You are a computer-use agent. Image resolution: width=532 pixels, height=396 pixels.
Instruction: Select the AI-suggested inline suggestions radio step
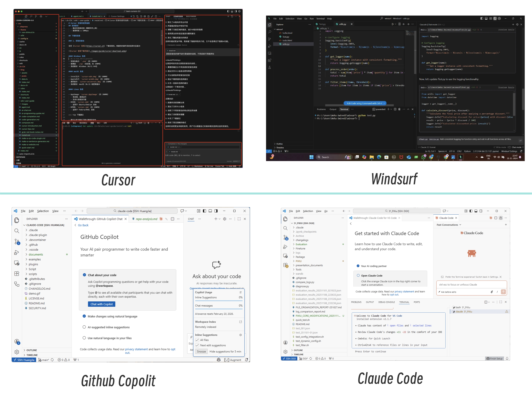coord(84,327)
